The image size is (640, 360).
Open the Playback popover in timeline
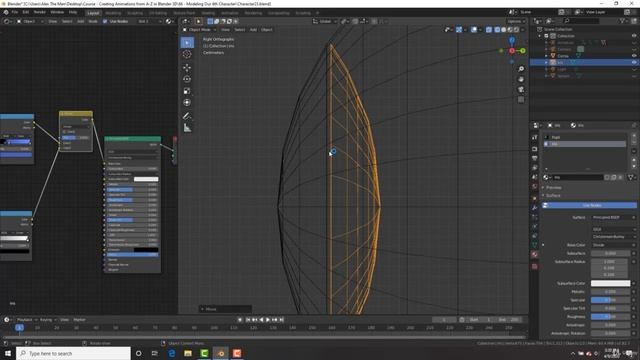27,320
